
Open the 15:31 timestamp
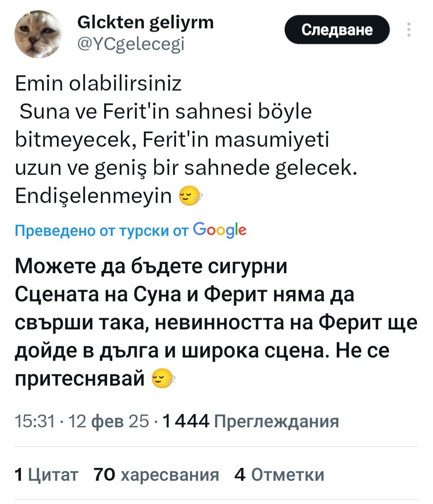(x=34, y=421)
